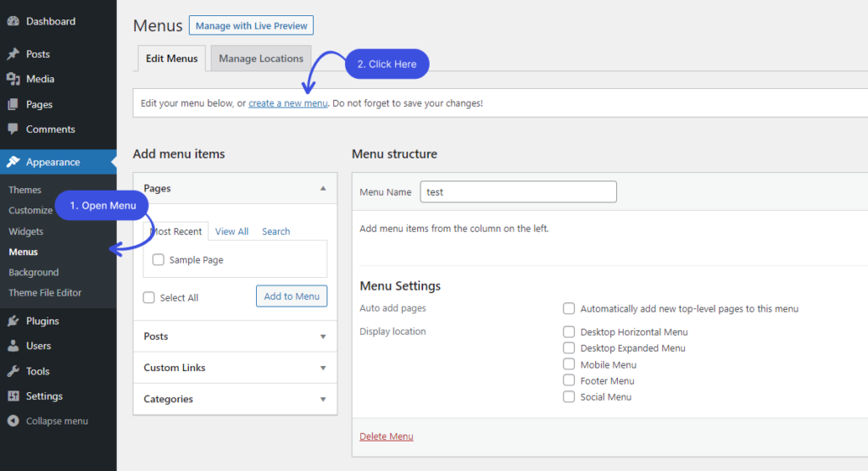Open the Themes submenu item
The height and width of the screenshot is (471, 868).
pos(25,190)
